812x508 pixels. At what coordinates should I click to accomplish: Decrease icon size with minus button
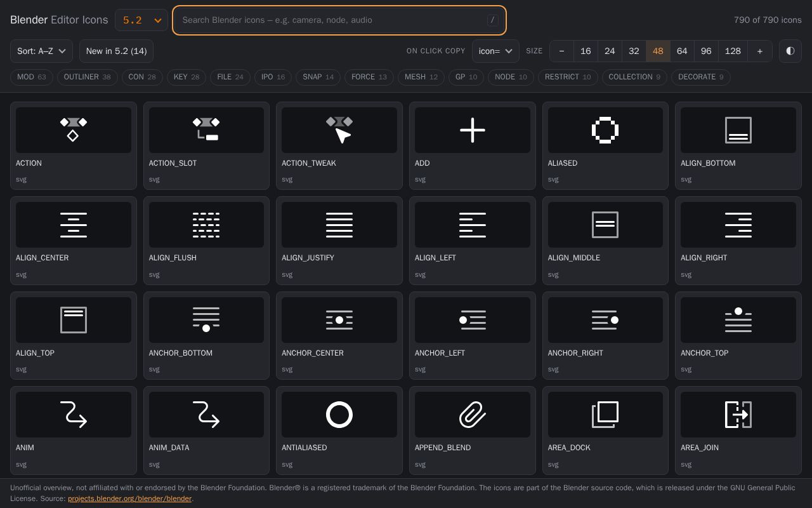coord(561,51)
